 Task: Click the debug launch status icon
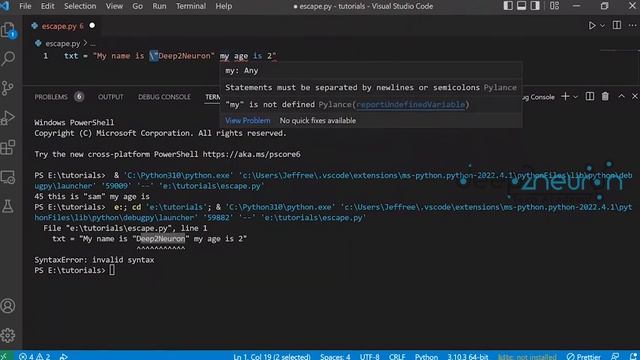pos(64,356)
